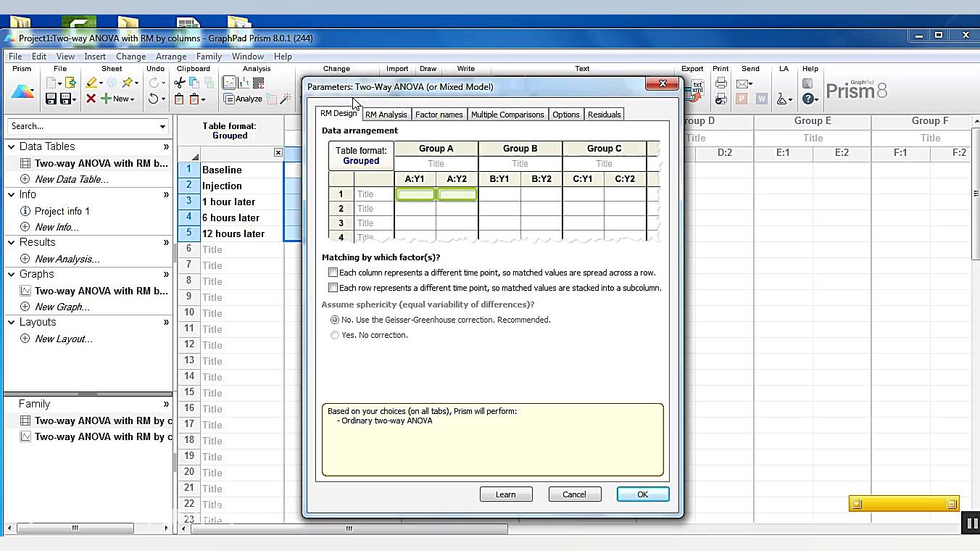Click the Send email envelope icon
Viewport: 980px width, 551px height.
point(743,83)
